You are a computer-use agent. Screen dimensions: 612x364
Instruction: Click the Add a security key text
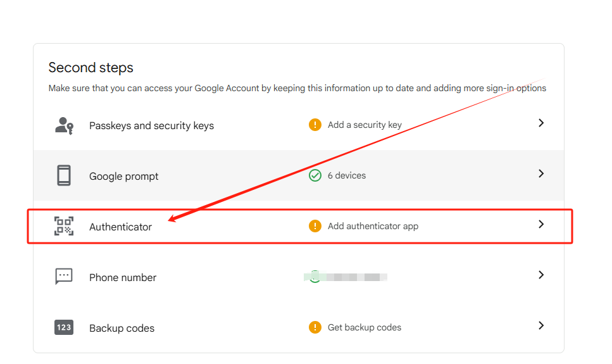coord(365,125)
